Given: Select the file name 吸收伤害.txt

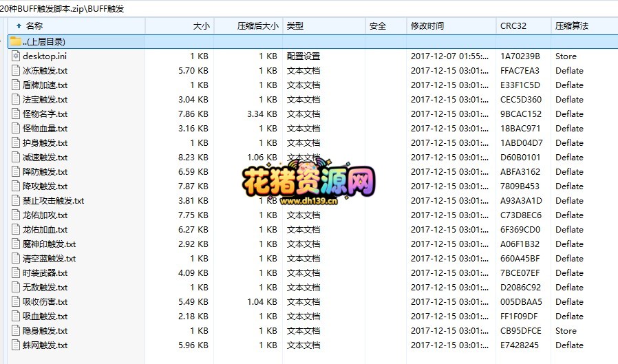Looking at the screenshot, I should (45, 302).
